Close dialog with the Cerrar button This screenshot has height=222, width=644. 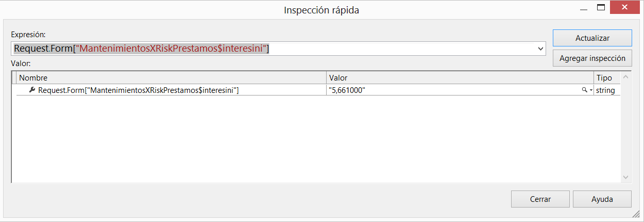[540, 199]
